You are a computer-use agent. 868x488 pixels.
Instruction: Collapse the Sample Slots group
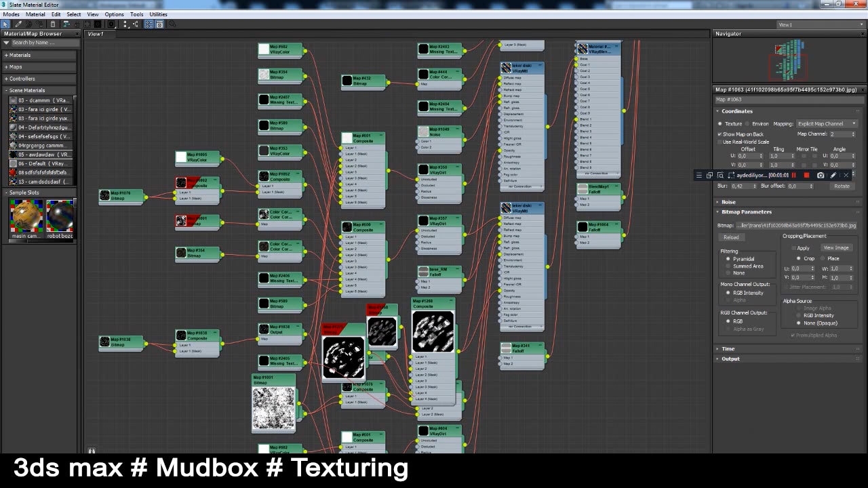pos(39,192)
